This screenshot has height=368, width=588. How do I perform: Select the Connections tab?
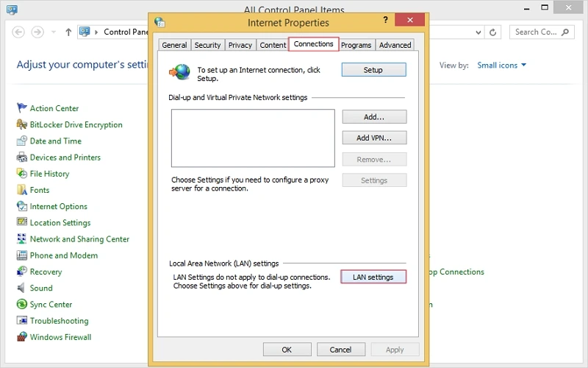click(314, 44)
